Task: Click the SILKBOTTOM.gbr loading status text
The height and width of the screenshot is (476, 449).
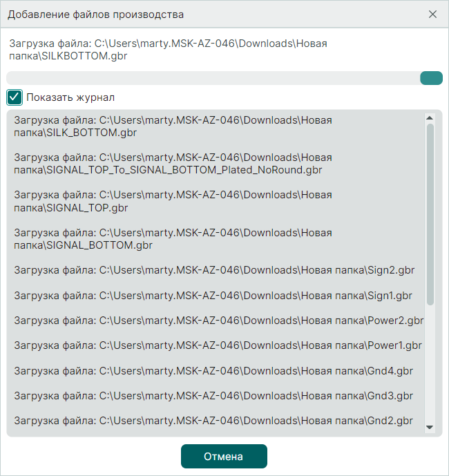Action: tap(168, 50)
